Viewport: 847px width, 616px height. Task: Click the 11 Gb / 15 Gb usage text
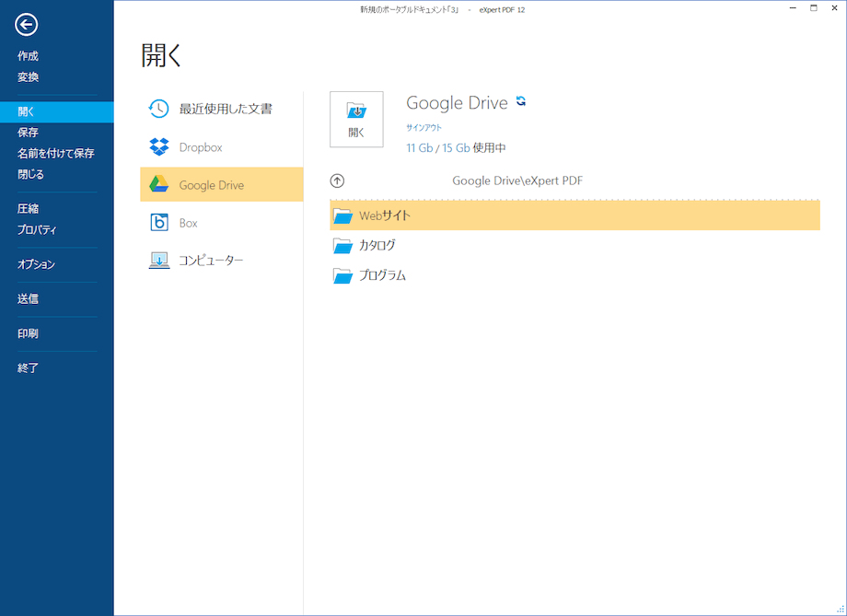pyautogui.click(x=456, y=147)
